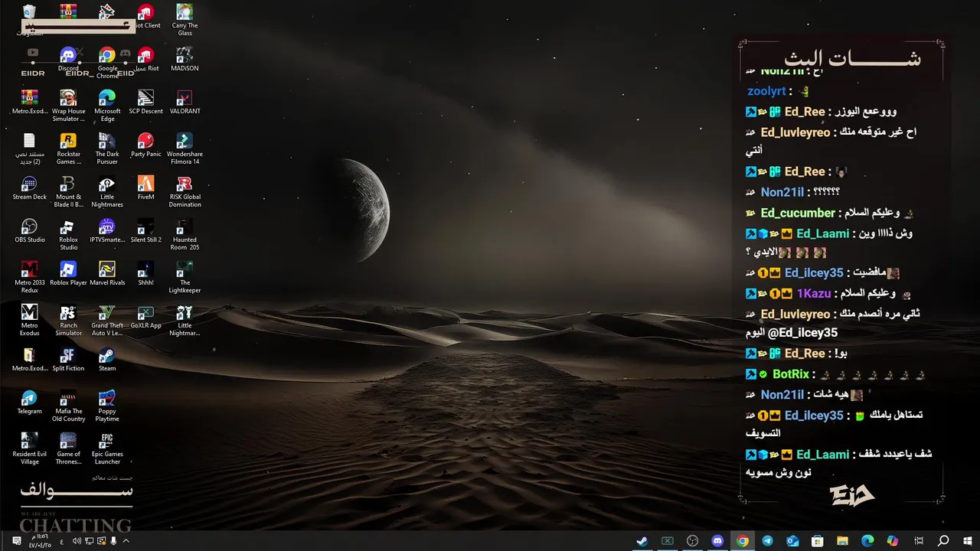Select Metro 2033 Redux icon
Viewport: 980px width, 551px height.
coord(29,277)
